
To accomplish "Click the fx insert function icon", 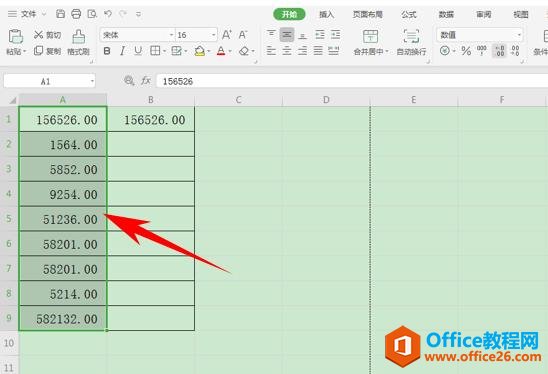I will (146, 81).
